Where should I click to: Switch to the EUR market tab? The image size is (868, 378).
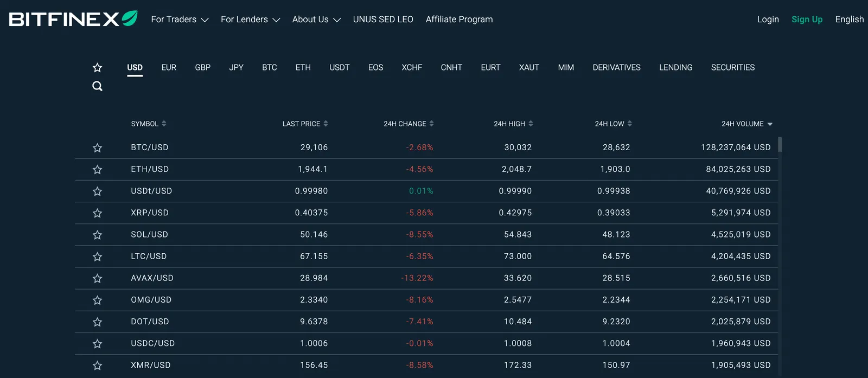[169, 67]
